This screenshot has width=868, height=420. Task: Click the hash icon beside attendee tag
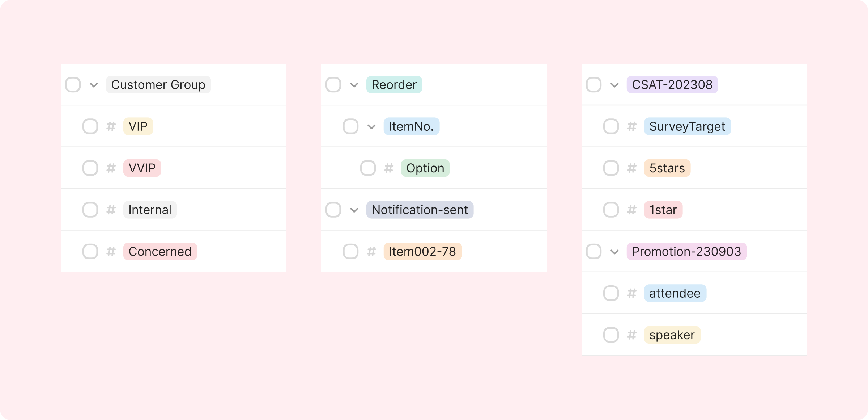(x=632, y=293)
